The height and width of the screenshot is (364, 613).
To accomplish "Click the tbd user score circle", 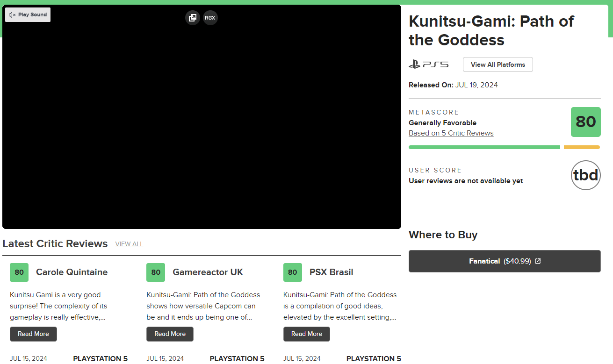I will pyautogui.click(x=585, y=175).
